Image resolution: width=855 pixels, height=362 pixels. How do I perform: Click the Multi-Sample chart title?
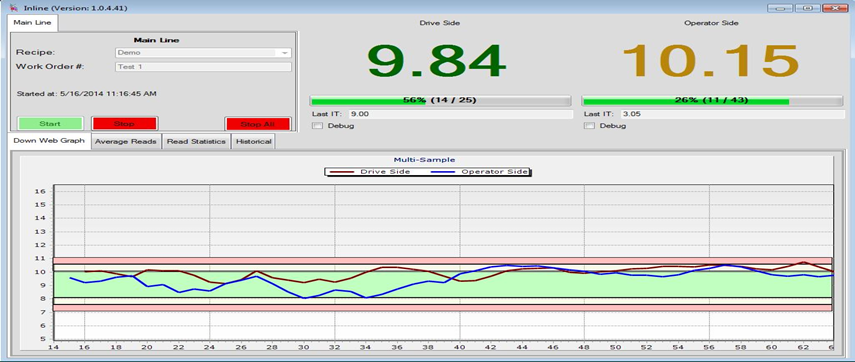[424, 160]
